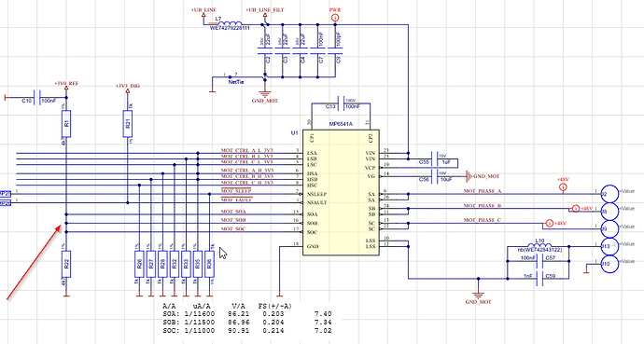644x344 pixels.
Task: Click the PWR probe marker
Action: (335, 18)
